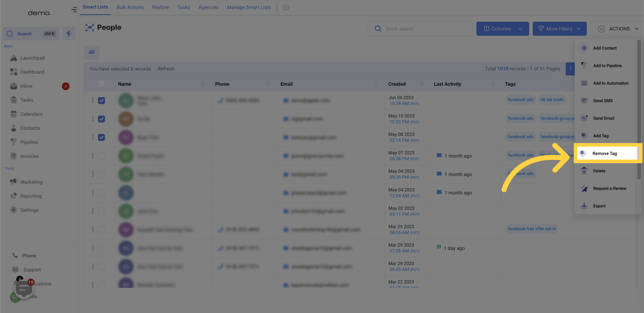Click Request a Review star icon

tap(584, 188)
